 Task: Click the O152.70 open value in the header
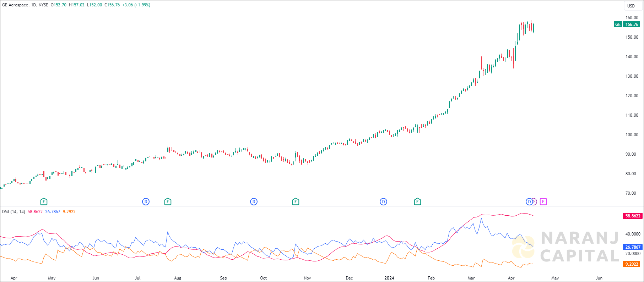pyautogui.click(x=59, y=5)
